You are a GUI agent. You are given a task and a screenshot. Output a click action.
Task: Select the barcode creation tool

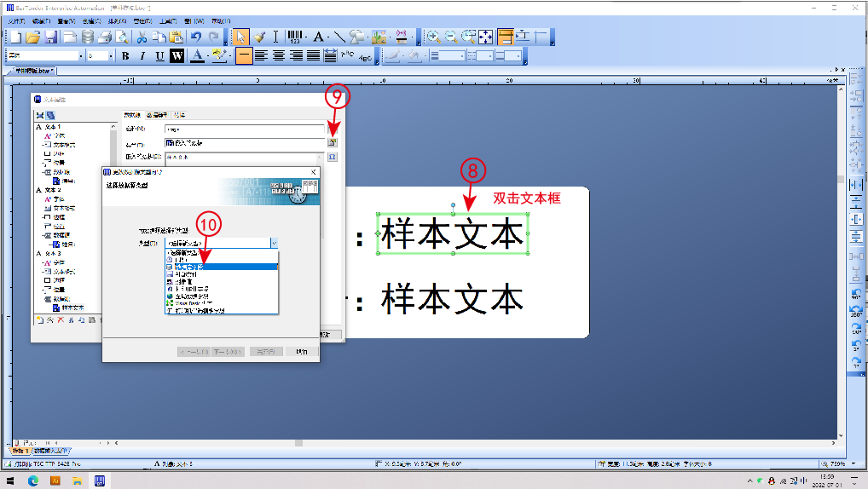tap(295, 37)
